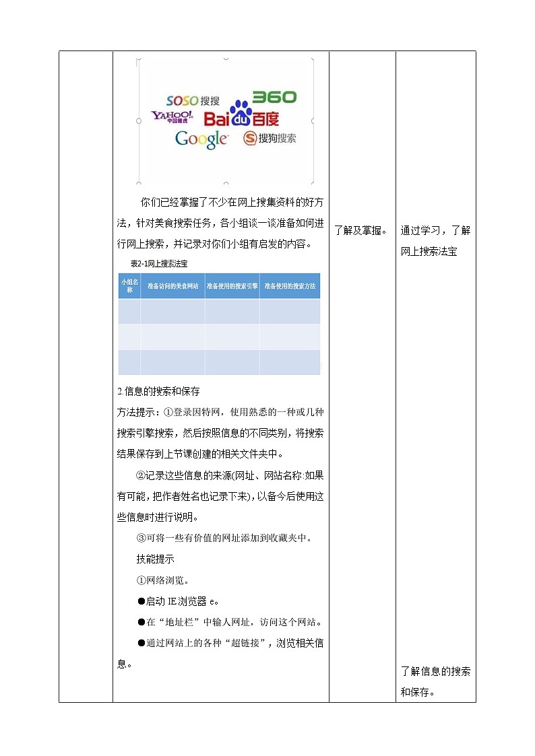
Task: Click the heading 2.信息的搜索和保存
Action: tap(158, 391)
